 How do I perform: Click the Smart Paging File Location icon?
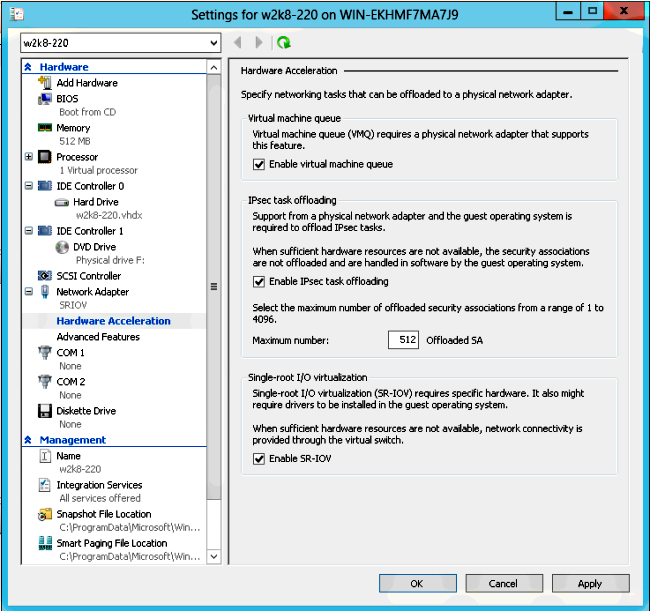pyautogui.click(x=45, y=543)
